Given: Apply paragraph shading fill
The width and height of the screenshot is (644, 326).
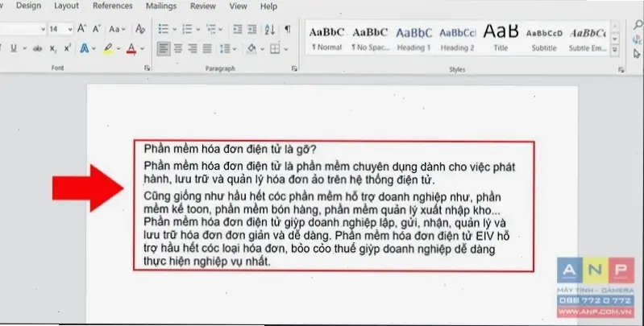Looking at the screenshot, I should coord(251,49).
